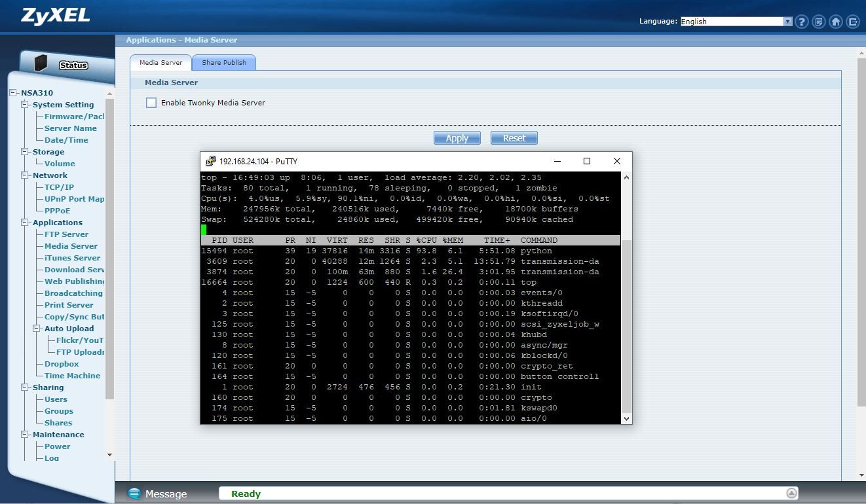The width and height of the screenshot is (866, 504).
Task: Open Web Publishing item
Action: pyautogui.click(x=74, y=281)
